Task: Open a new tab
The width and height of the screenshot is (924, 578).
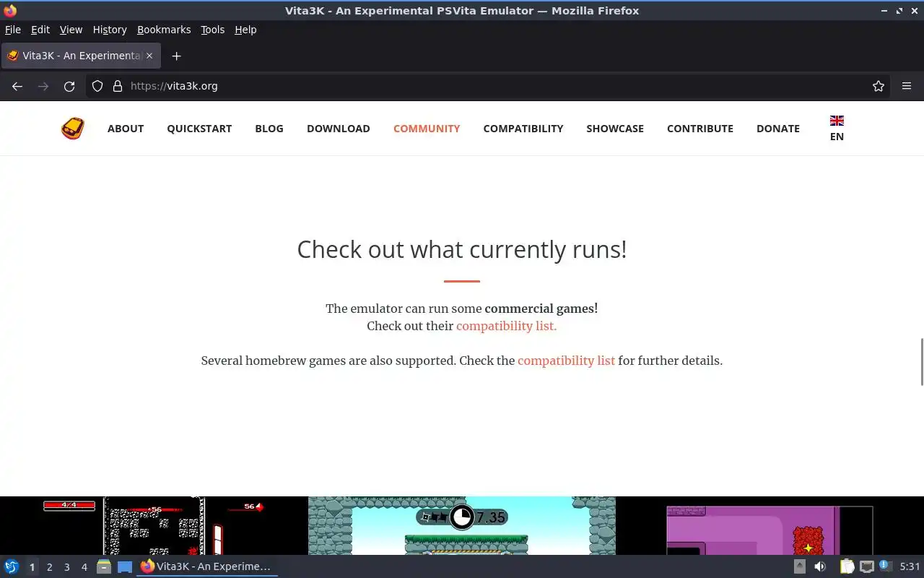Action: click(x=176, y=56)
